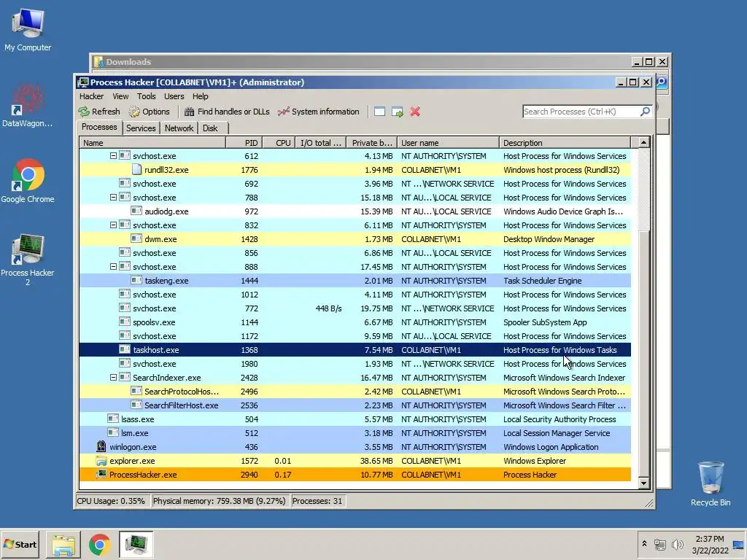Open the View menu
The width and height of the screenshot is (747, 560).
(120, 96)
